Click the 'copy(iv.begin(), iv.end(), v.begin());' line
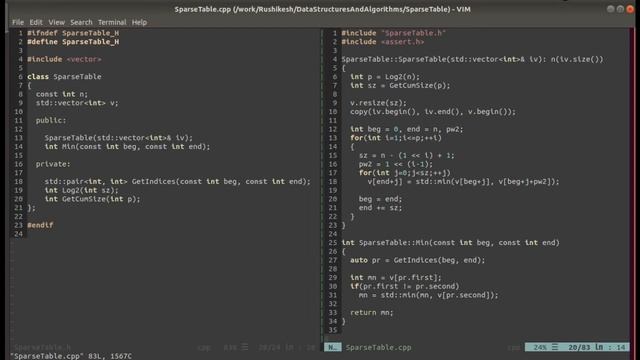The width and height of the screenshot is (640, 360). 433,112
